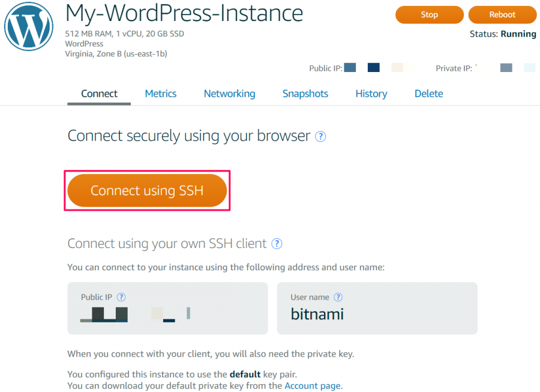
Task: Click the 'User name' field label
Action: (310, 297)
